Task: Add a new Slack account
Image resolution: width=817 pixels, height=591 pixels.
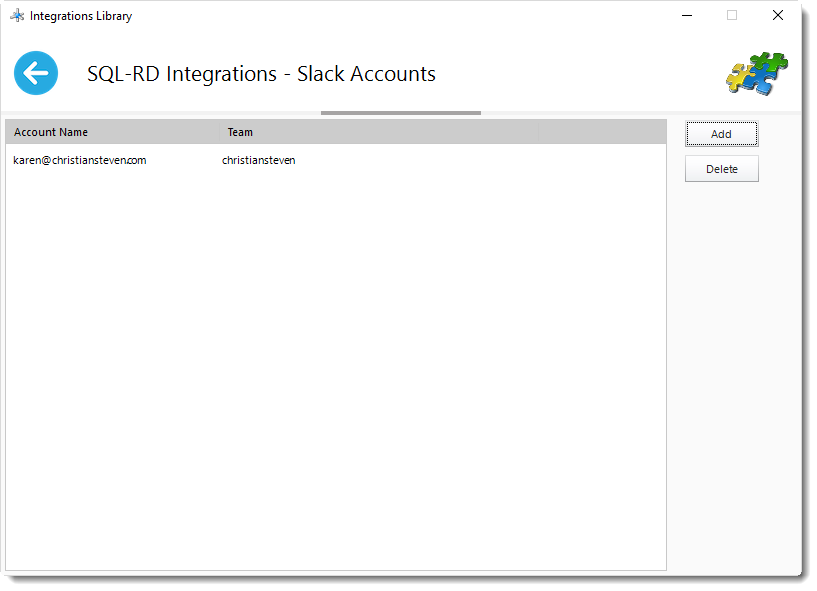Action: (x=721, y=134)
